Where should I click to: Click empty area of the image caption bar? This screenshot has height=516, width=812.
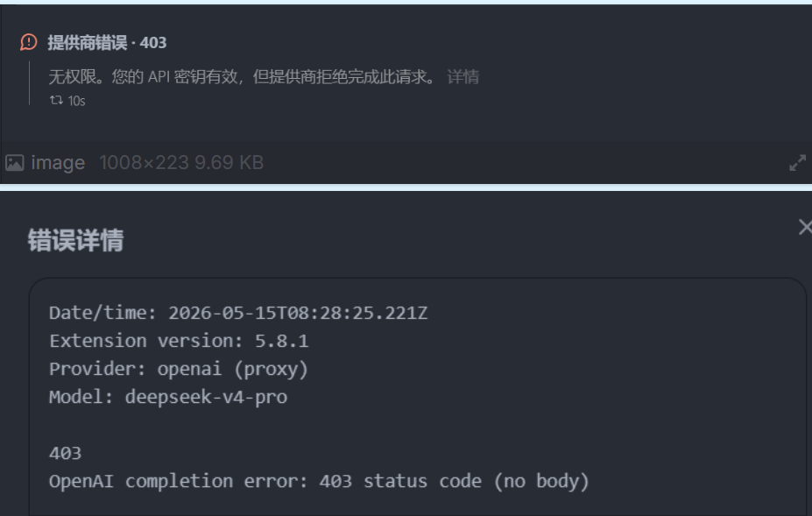(x=518, y=163)
